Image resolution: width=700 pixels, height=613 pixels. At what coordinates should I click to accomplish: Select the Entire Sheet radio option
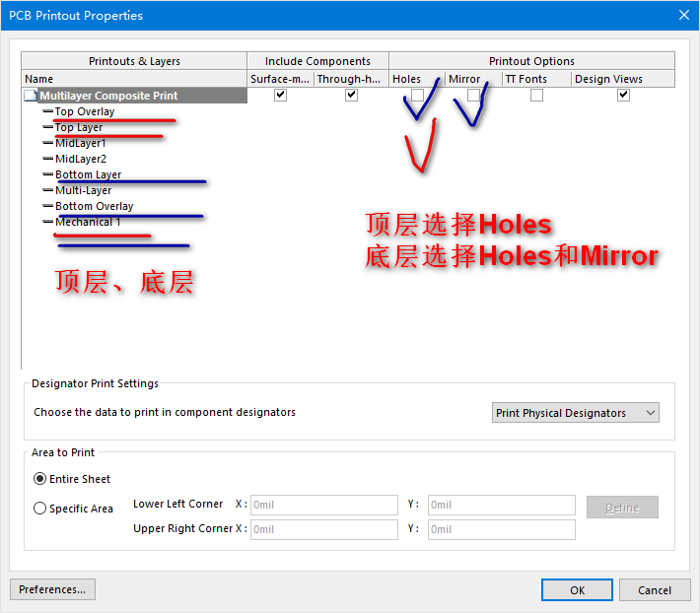point(40,479)
